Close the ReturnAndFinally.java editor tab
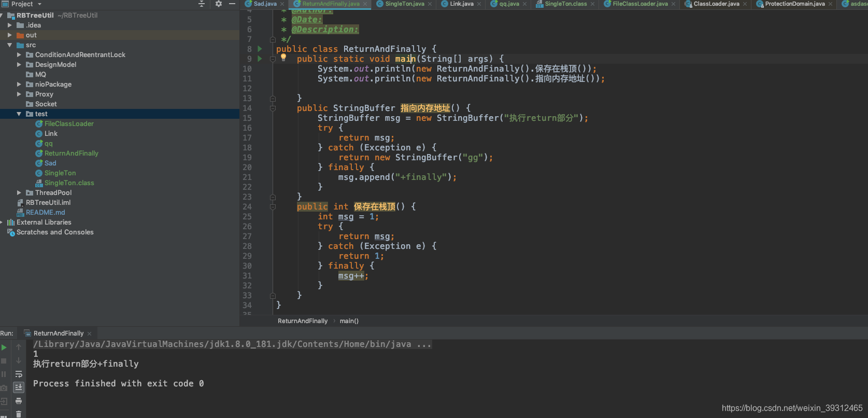This screenshot has height=418, width=868. coord(365,4)
